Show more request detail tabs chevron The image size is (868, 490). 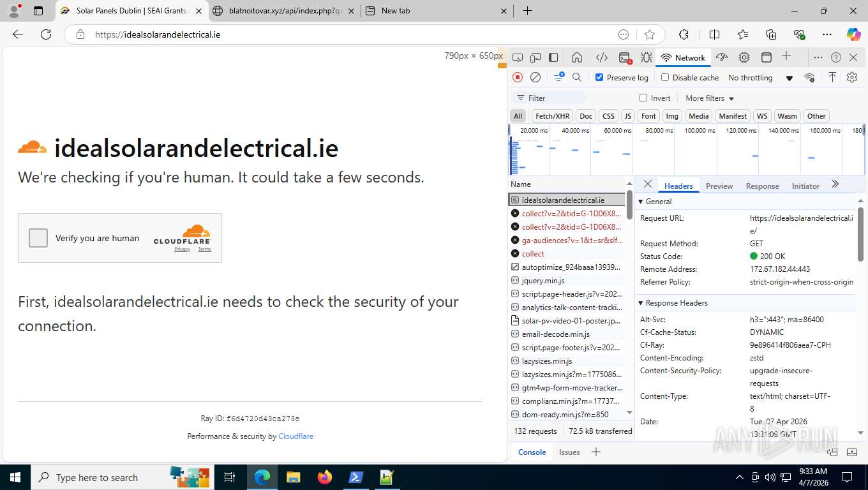835,184
